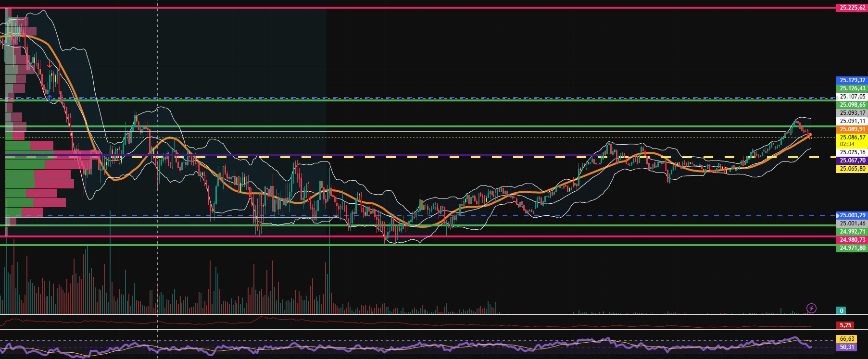Click the red down arrow signal marker
The height and width of the screenshot is (359, 868).
pos(50,64)
